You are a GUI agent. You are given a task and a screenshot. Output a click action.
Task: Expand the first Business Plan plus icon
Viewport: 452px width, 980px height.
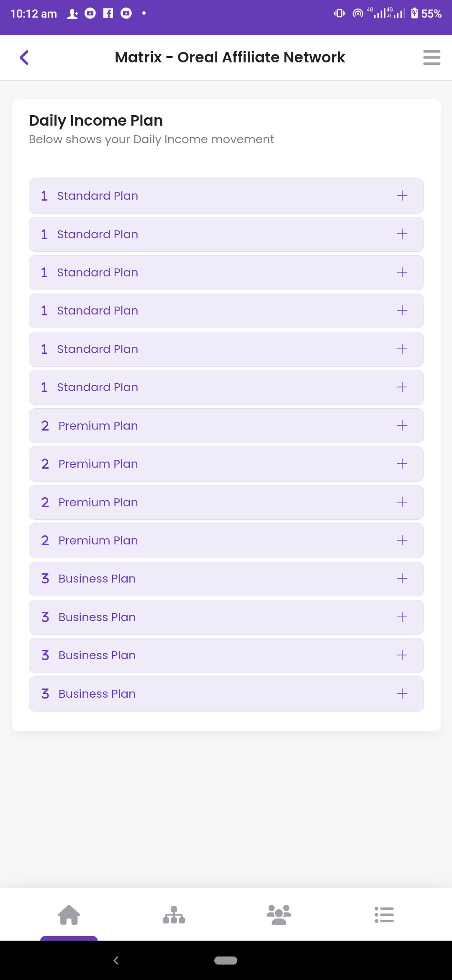tap(402, 578)
